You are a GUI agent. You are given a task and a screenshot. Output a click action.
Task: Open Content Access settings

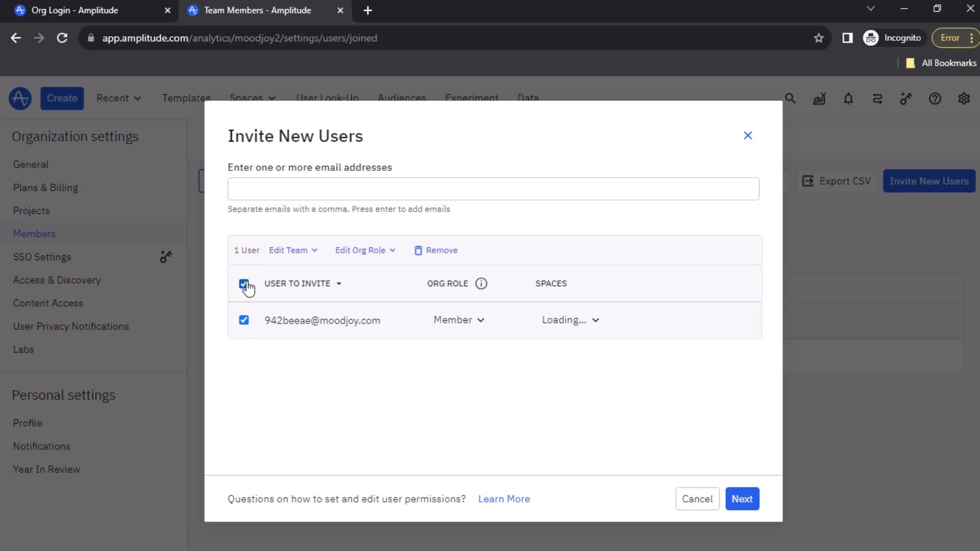(x=48, y=303)
